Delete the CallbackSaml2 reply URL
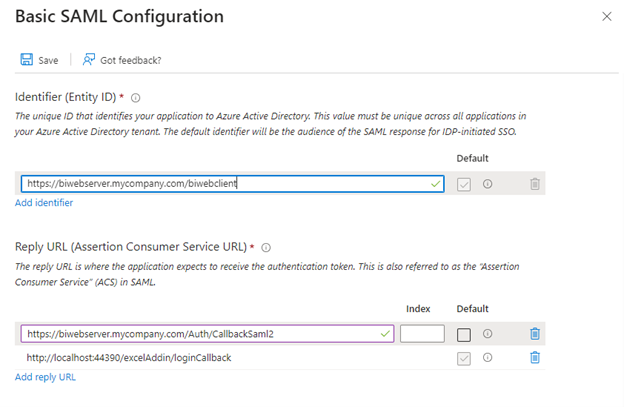624x407 pixels. pos(535,334)
